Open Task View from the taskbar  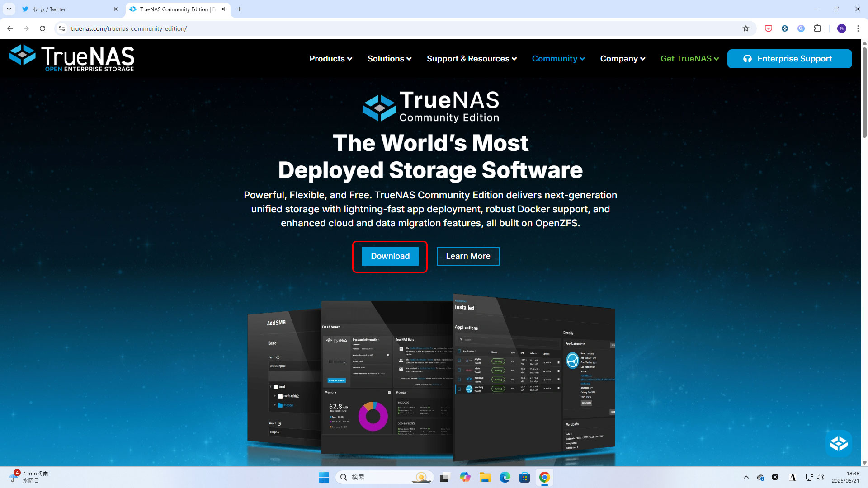[445, 477]
